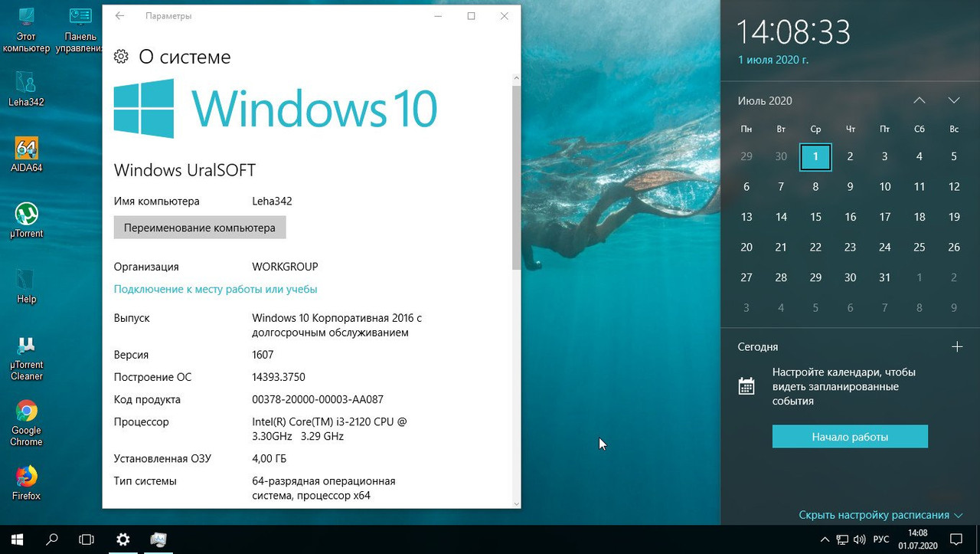Select July 15 in the calendar
Image resolution: width=980 pixels, height=554 pixels.
[815, 217]
